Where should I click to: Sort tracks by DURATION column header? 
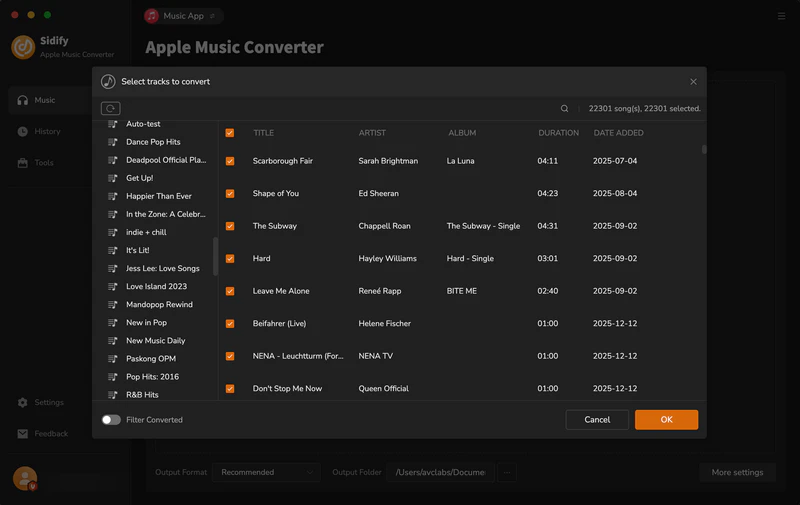(x=558, y=133)
